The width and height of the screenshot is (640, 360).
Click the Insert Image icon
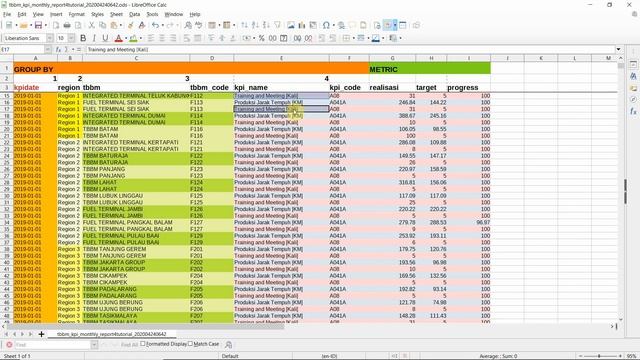[291, 25]
